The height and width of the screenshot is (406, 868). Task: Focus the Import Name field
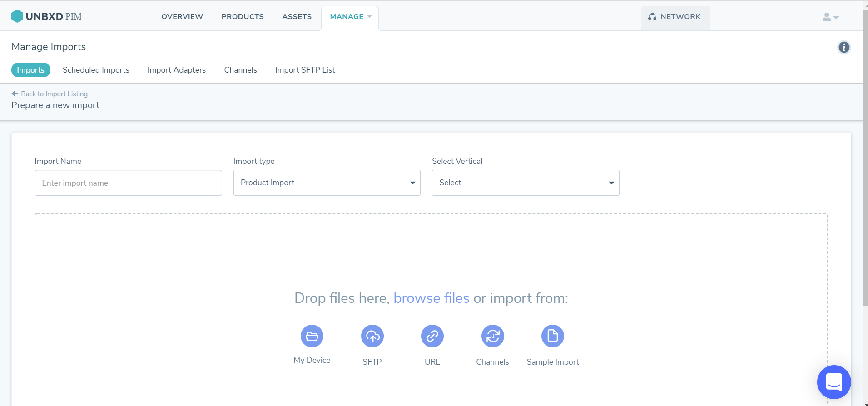point(128,183)
